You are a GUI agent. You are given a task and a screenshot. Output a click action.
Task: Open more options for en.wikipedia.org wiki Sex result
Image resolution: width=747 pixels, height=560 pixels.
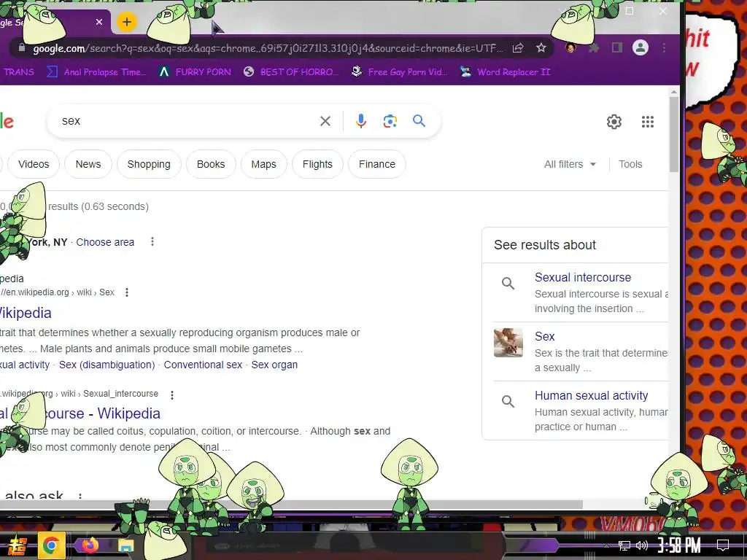coord(127,292)
